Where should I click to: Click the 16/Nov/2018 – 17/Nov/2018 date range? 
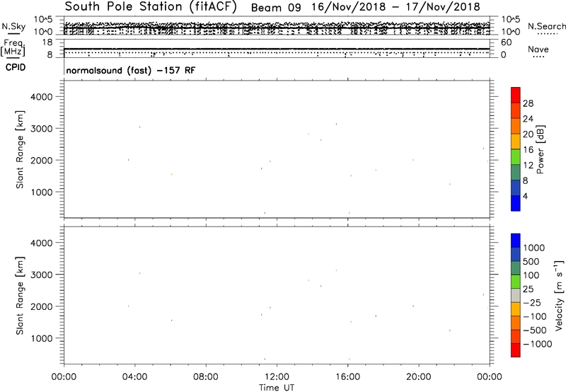pyautogui.click(x=395, y=7)
